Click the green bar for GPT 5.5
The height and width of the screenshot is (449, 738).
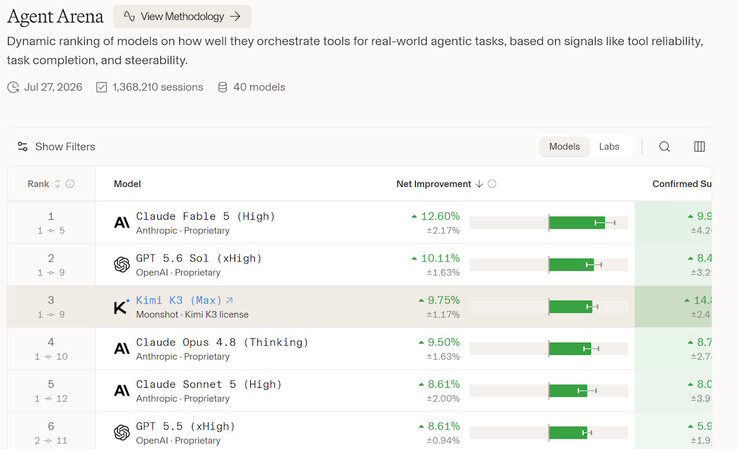point(568,433)
